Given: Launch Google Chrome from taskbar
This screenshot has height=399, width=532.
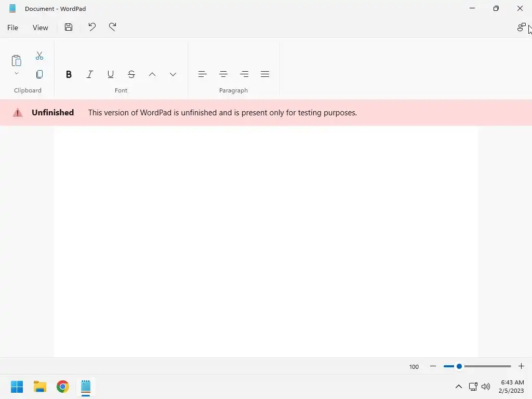Looking at the screenshot, I should 63,387.
